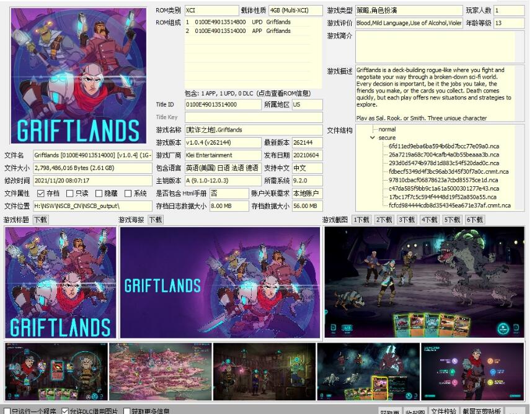Screen dimensions: 532x414
Task: Click the 5下载 screenshot button
Action: point(452,220)
